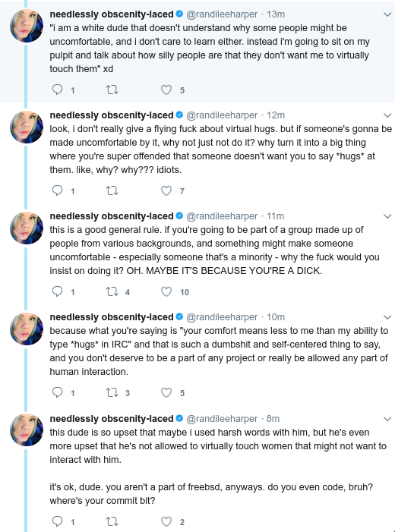Image resolution: width=395 pixels, height=532 pixels.
Task: Open @randileeharper handle on the 12m tweet
Action: 222,115
